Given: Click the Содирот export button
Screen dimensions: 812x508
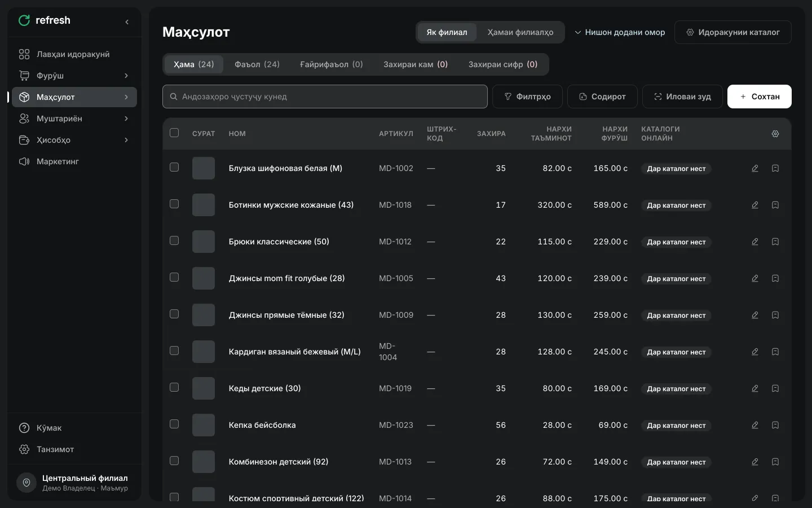Looking at the screenshot, I should click(602, 97).
